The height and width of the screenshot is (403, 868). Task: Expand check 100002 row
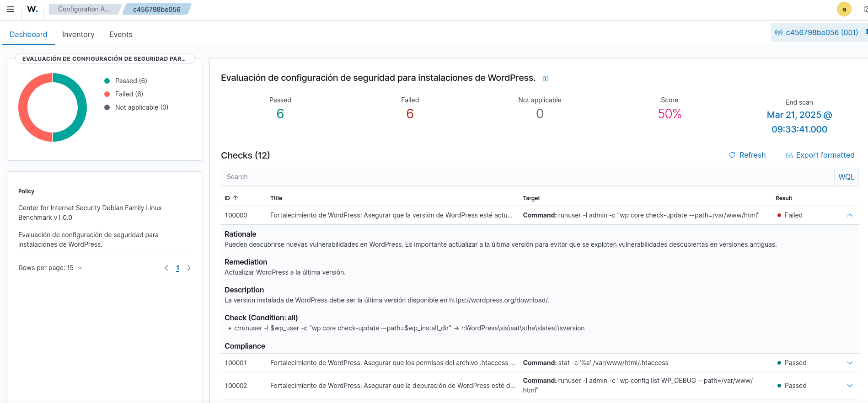pyautogui.click(x=850, y=386)
